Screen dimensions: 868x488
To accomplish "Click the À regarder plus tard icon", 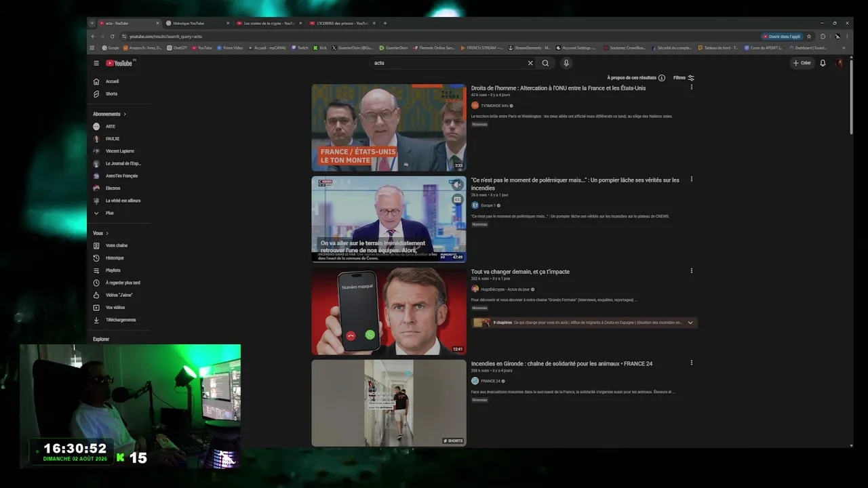I will (96, 283).
